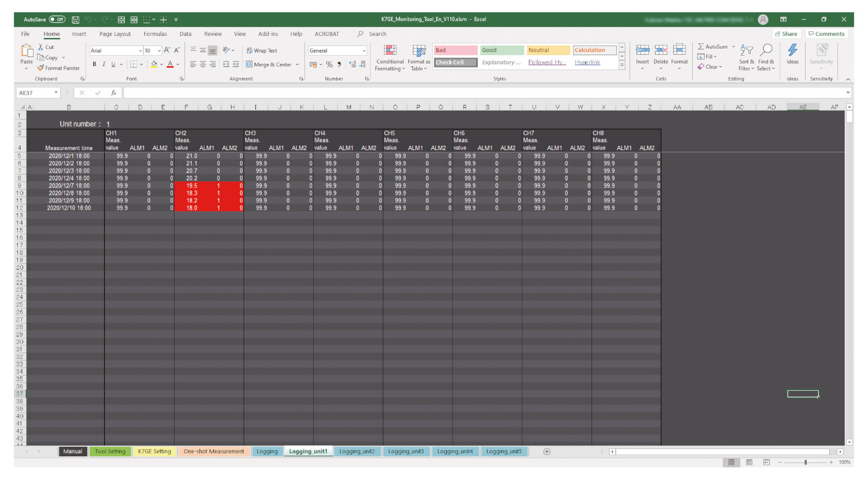This screenshot has width=868, height=478.
Task: Select the Normal view button
Action: (731, 462)
